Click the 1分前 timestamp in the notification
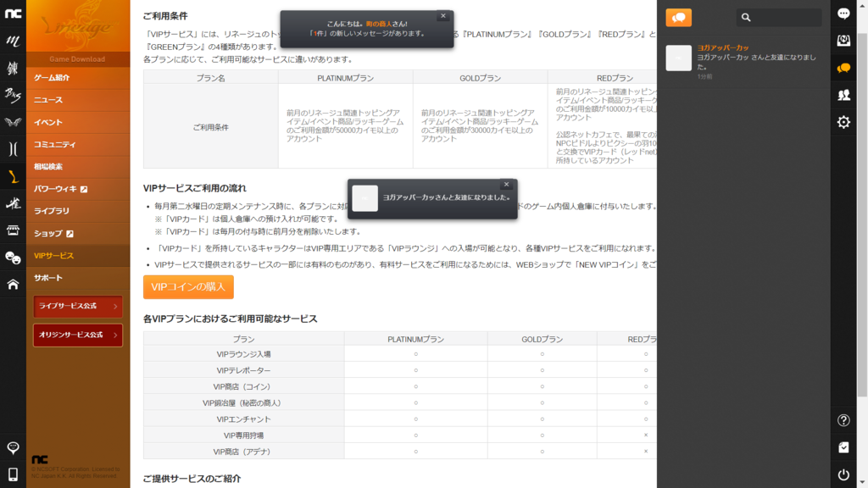Image resolution: width=868 pixels, height=488 pixels. (704, 77)
